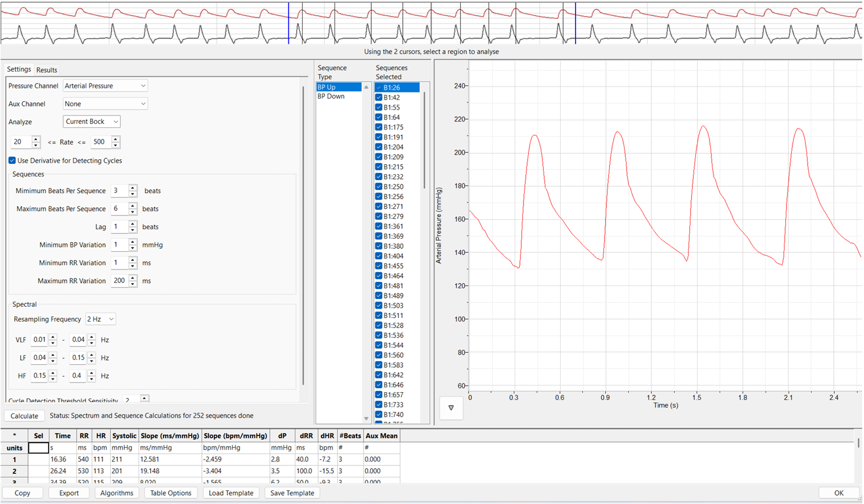Click the Calculate button
This screenshot has height=504, width=864.
pyautogui.click(x=24, y=416)
